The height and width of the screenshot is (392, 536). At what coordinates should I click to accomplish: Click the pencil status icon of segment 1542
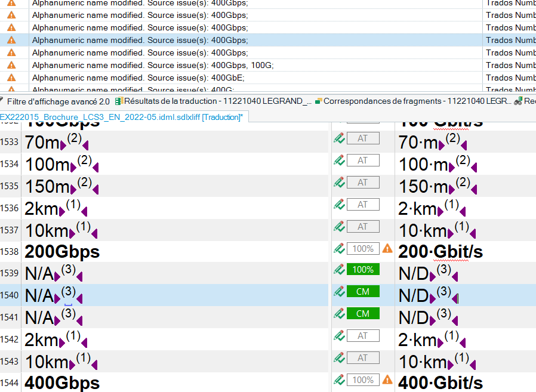tap(339, 335)
